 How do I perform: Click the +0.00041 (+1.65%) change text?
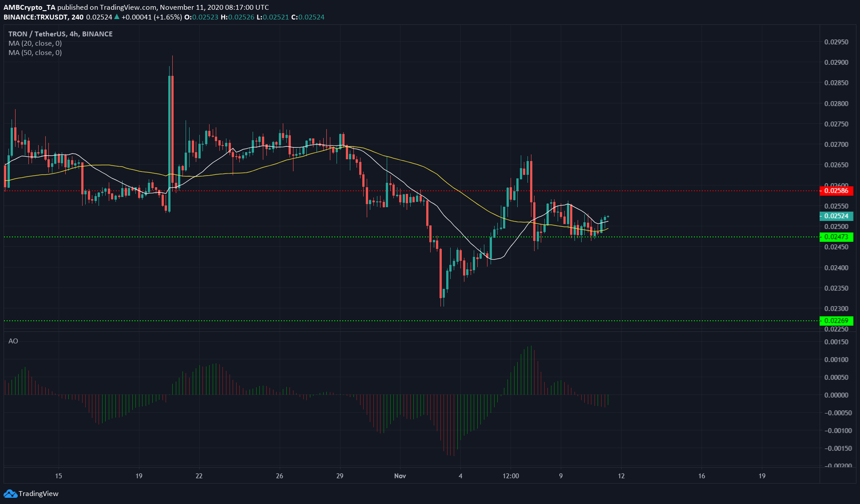[x=151, y=17]
